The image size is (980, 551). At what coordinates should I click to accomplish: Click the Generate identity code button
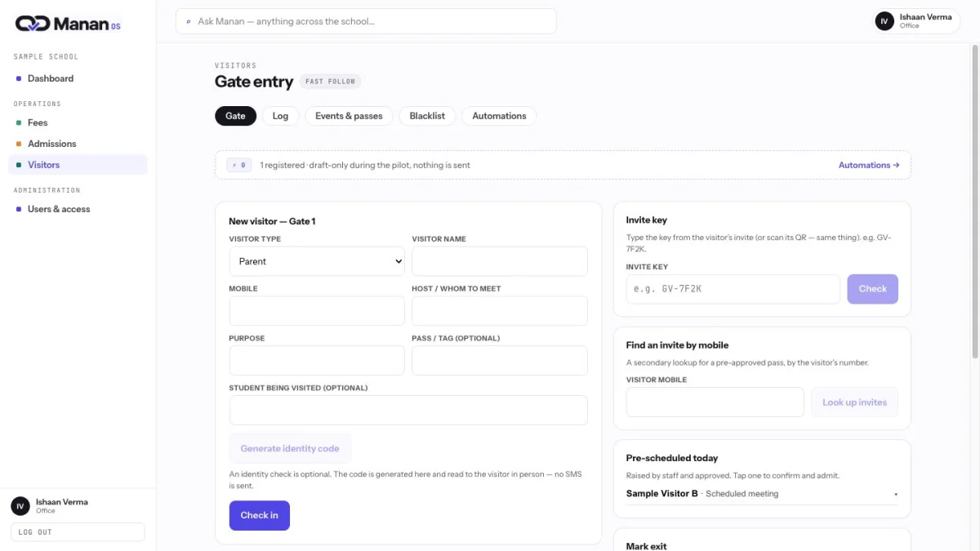(x=290, y=448)
